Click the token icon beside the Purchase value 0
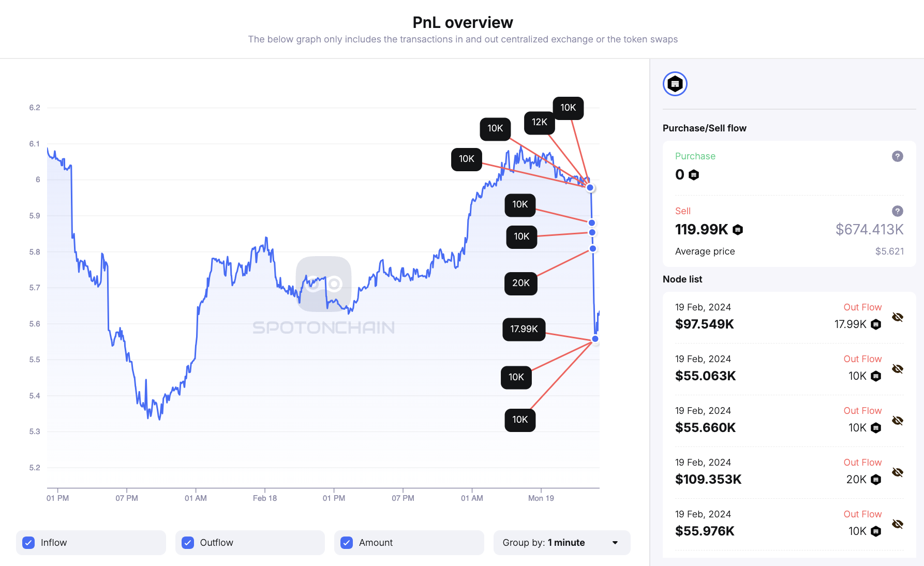 [693, 175]
